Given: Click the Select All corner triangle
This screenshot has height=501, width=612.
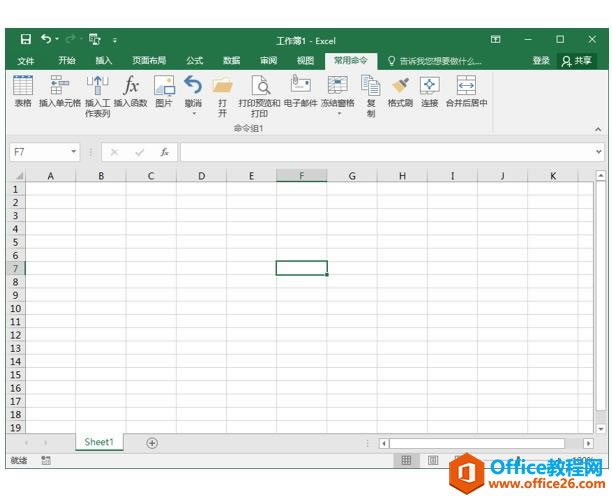Looking at the screenshot, I should 18,176.
